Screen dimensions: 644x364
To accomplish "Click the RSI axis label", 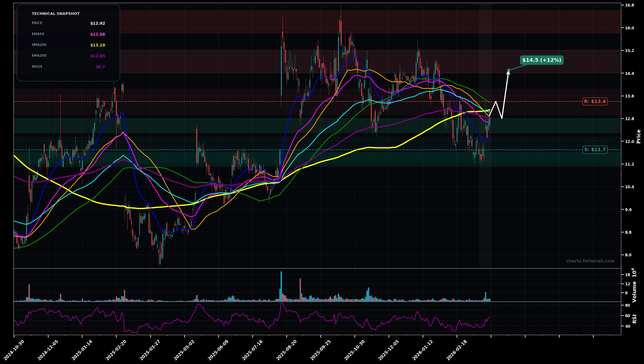I will [635, 319].
